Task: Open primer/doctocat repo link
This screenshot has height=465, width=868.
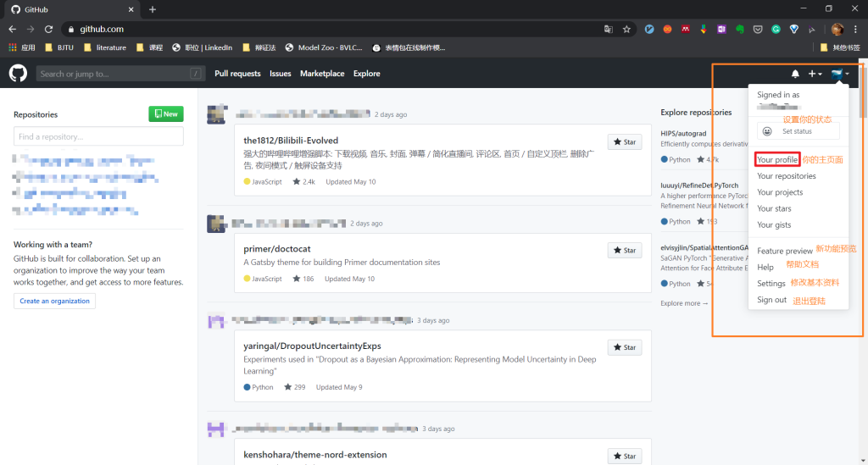Action: (277, 249)
